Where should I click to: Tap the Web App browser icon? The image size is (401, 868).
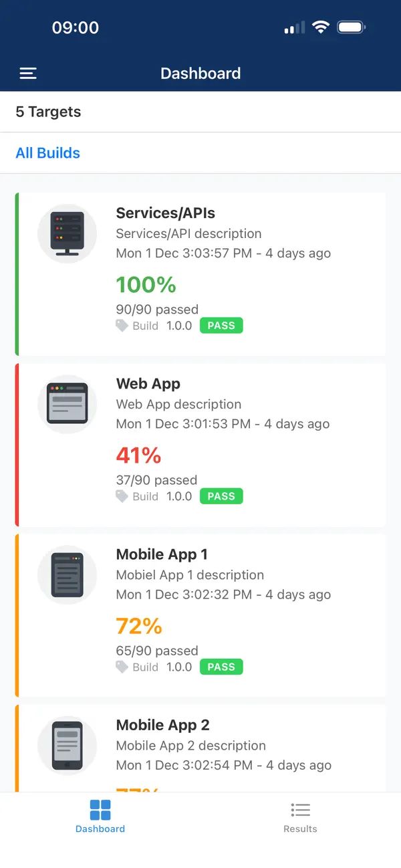click(67, 404)
